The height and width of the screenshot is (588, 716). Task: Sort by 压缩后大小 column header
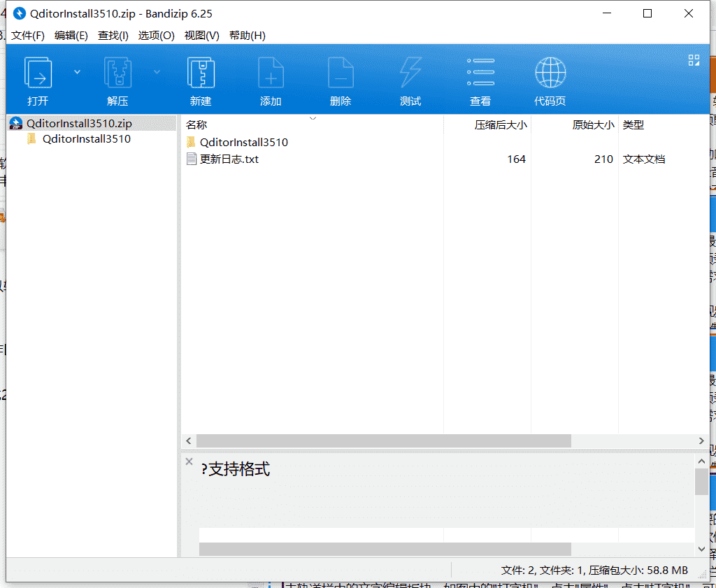501,125
